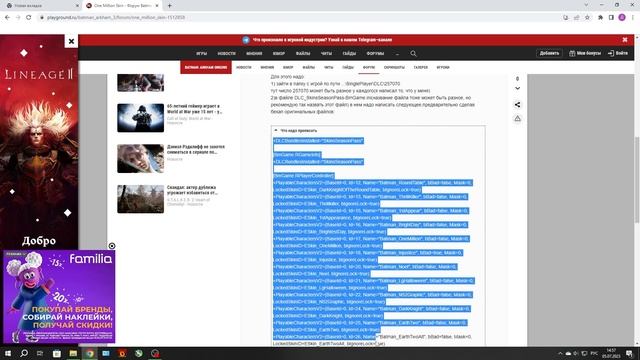Close the Familia ad with round icon
Screen dimensions: 640x360
(x=112, y=246)
